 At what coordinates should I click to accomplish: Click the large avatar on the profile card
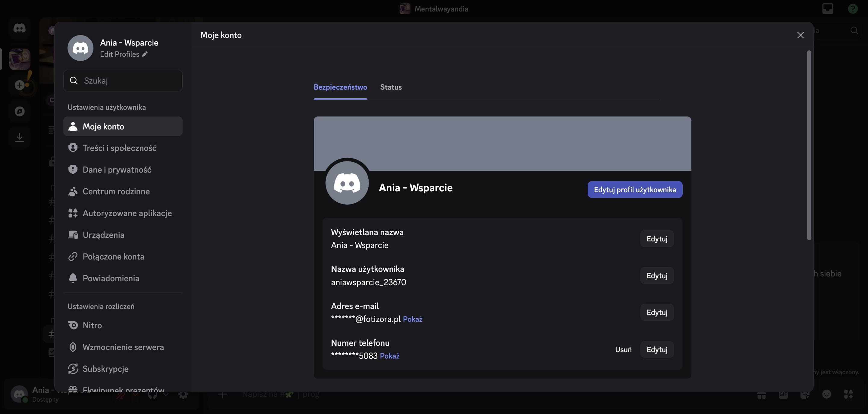(347, 183)
